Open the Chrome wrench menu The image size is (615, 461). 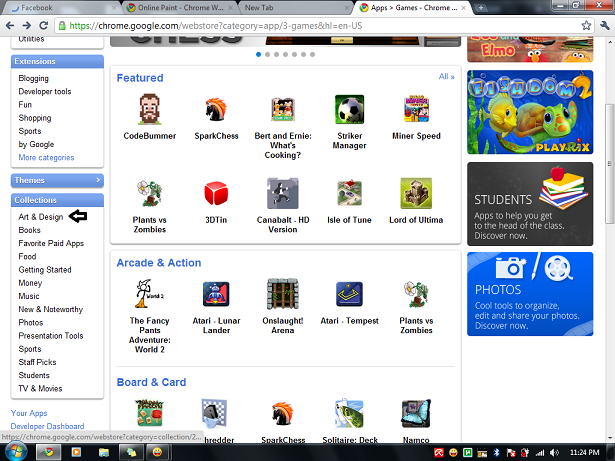point(605,26)
